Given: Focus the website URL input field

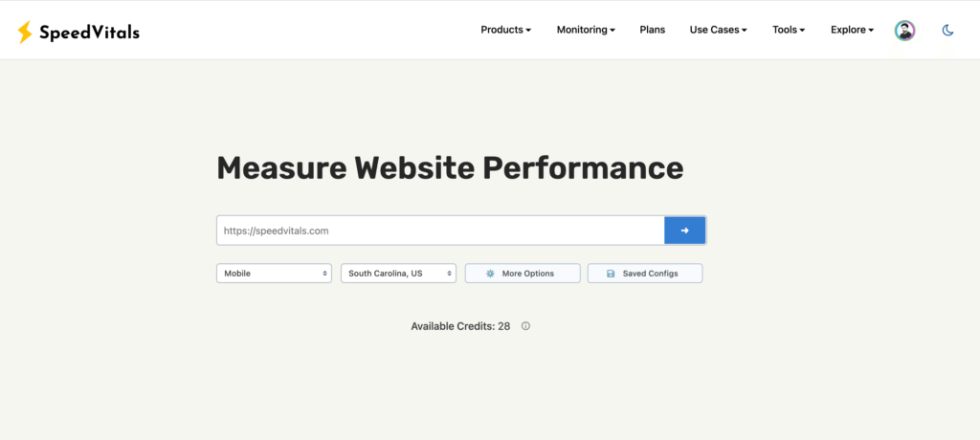Looking at the screenshot, I should (x=440, y=231).
